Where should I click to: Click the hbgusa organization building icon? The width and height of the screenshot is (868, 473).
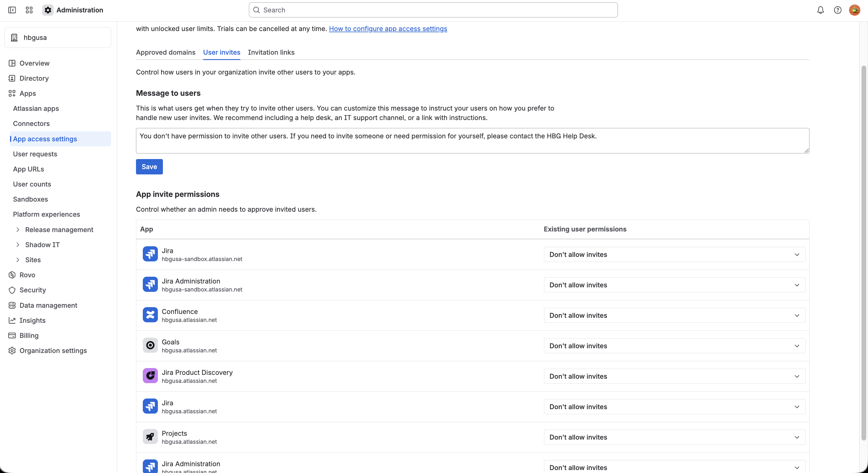(14, 37)
